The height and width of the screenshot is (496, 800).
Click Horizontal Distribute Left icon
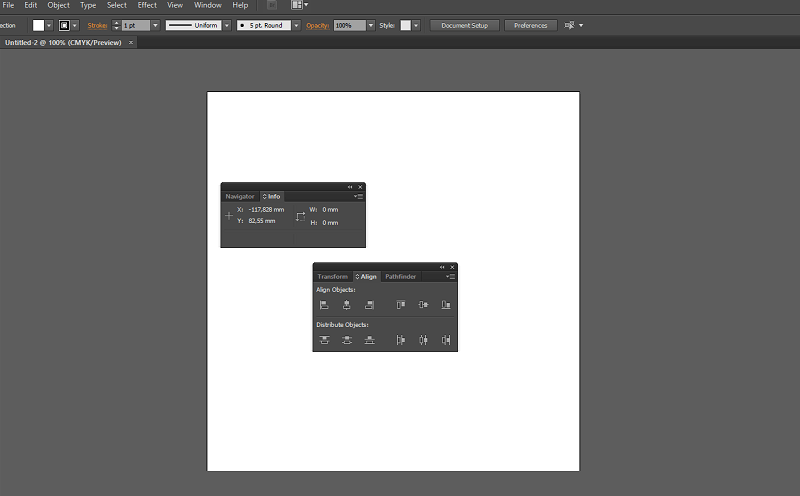click(401, 340)
